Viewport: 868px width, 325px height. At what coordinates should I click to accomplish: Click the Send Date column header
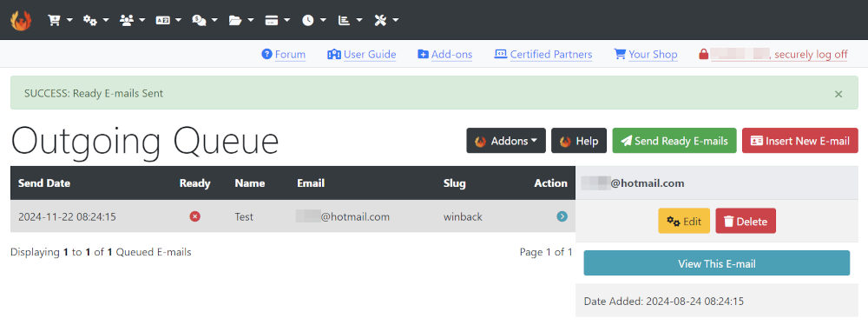44,183
